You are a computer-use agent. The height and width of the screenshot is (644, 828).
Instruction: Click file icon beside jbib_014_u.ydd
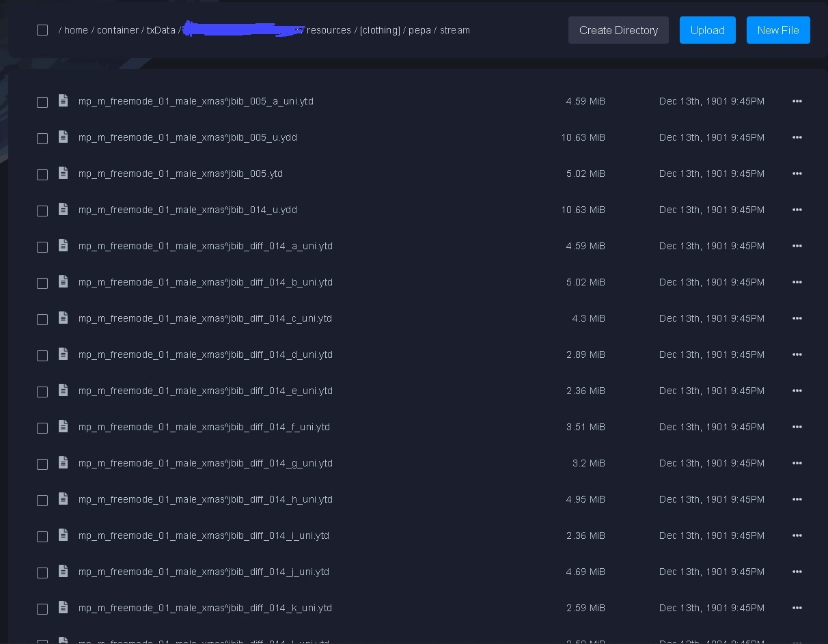coord(64,210)
